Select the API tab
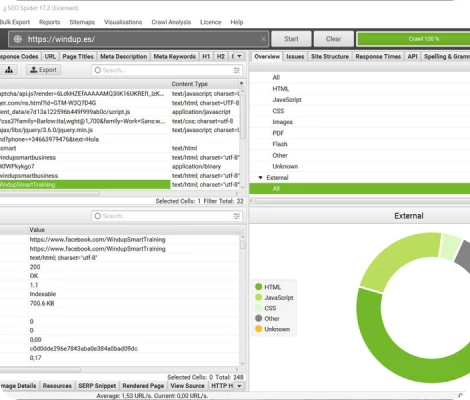 pyautogui.click(x=412, y=56)
